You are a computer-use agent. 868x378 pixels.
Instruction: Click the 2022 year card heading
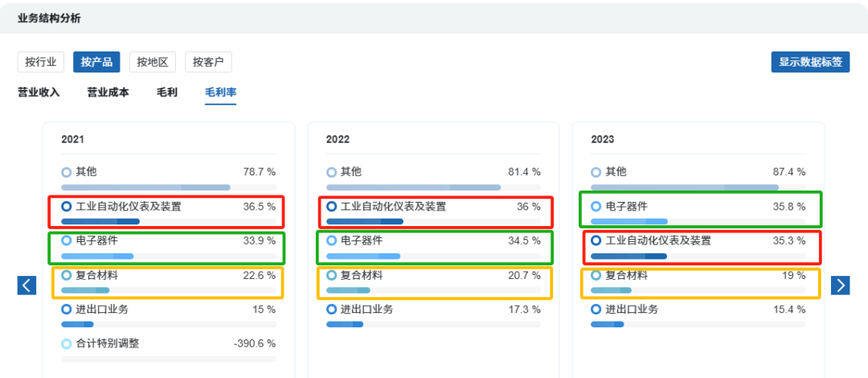coord(337,139)
